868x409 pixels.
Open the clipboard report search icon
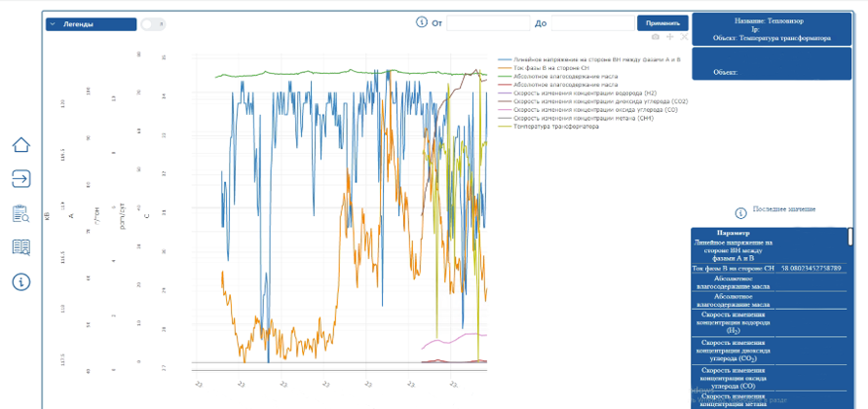click(21, 213)
